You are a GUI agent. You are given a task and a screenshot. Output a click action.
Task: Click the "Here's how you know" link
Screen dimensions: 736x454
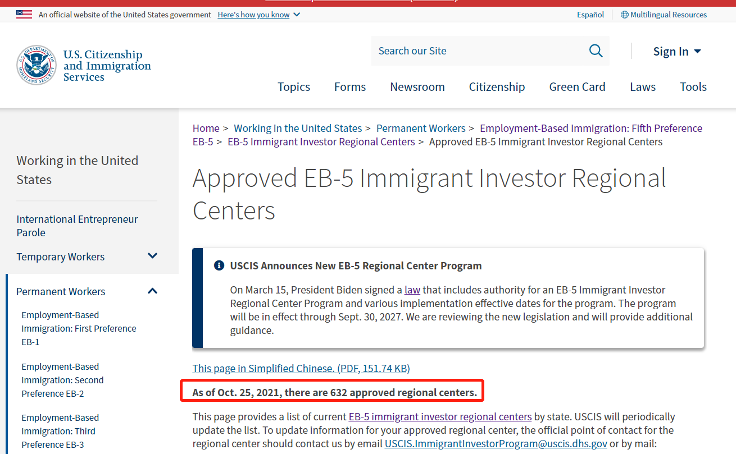coord(253,15)
